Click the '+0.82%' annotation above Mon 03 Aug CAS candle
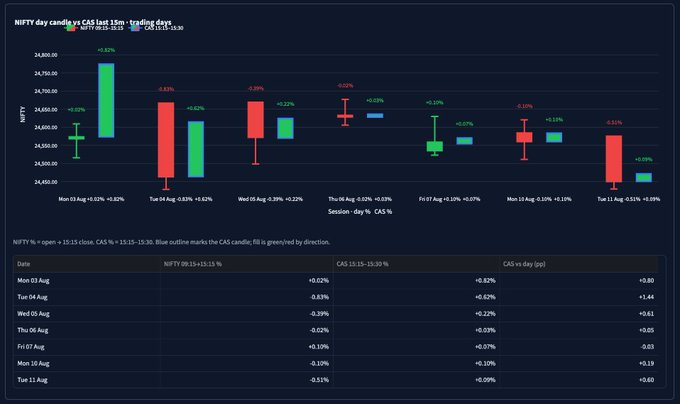The image size is (680, 404). (106, 50)
